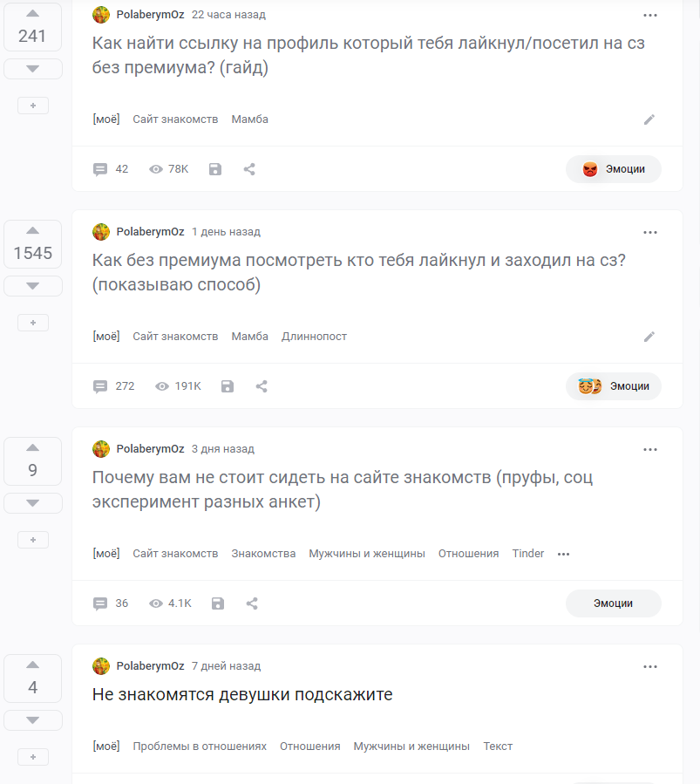
Task: Upvote the post rated 9
Action: point(33,447)
